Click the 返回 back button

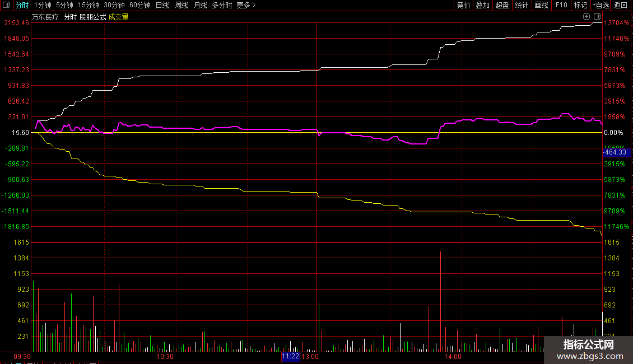click(620, 5)
